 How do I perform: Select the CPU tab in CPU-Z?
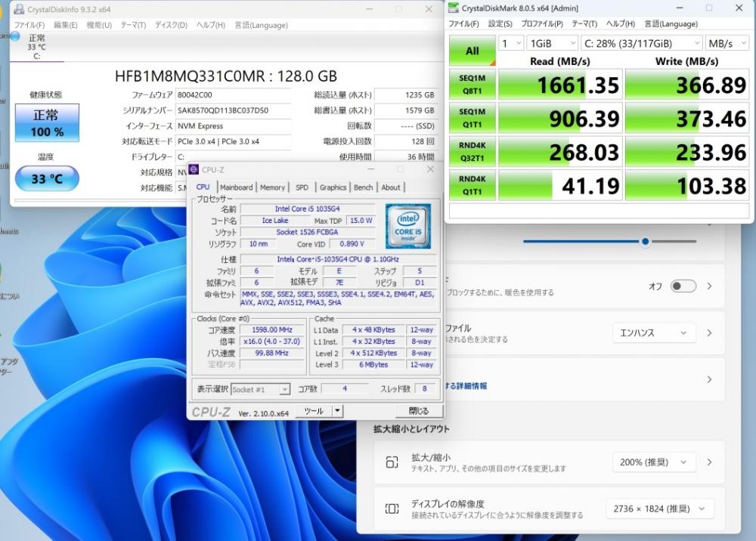203,187
